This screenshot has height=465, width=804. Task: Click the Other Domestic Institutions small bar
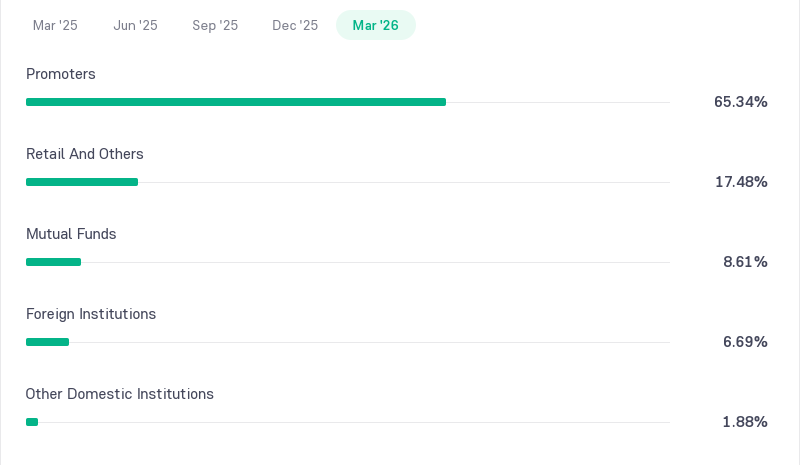pos(32,422)
